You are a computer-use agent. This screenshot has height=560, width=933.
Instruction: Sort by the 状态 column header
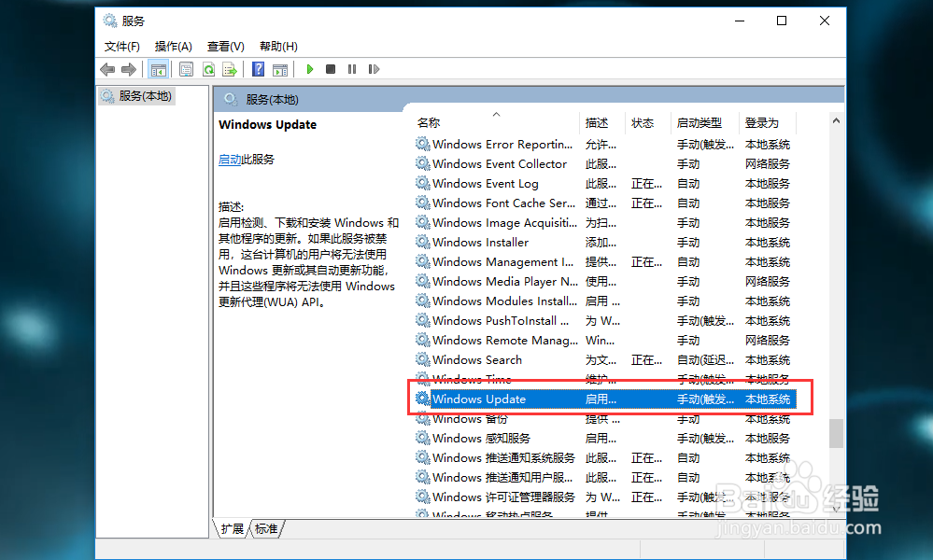(643, 123)
